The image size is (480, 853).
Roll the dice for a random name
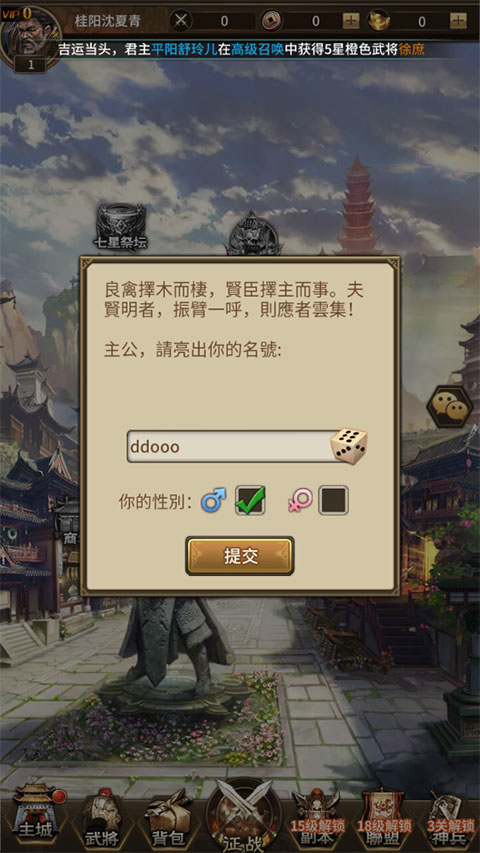coord(349,446)
